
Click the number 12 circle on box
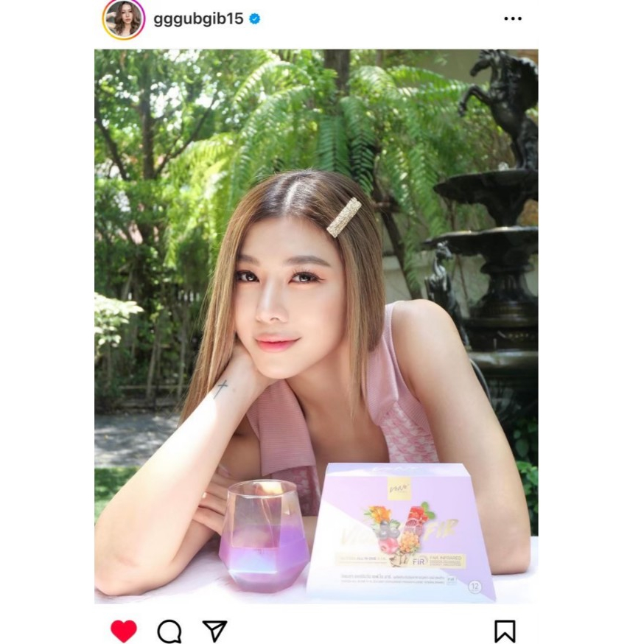pos(475,586)
